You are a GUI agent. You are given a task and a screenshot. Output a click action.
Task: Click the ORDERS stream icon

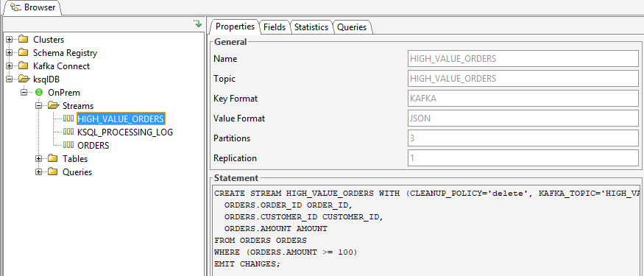pyautogui.click(x=68, y=145)
